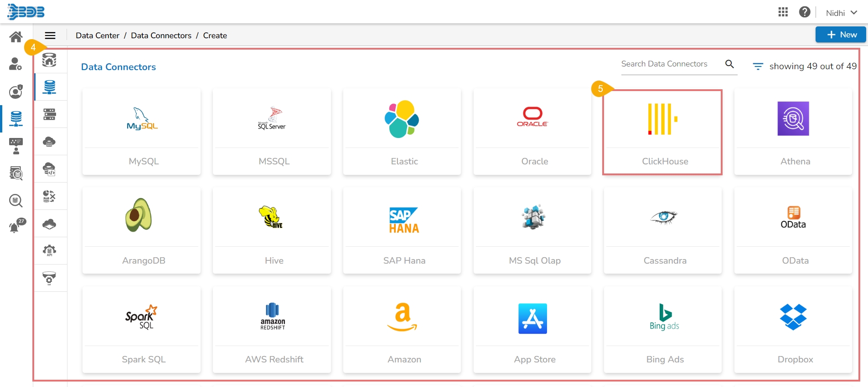Viewport: 868px width, 387px height.
Task: Open the user-with-gear admin icon
Action: [x=15, y=64]
